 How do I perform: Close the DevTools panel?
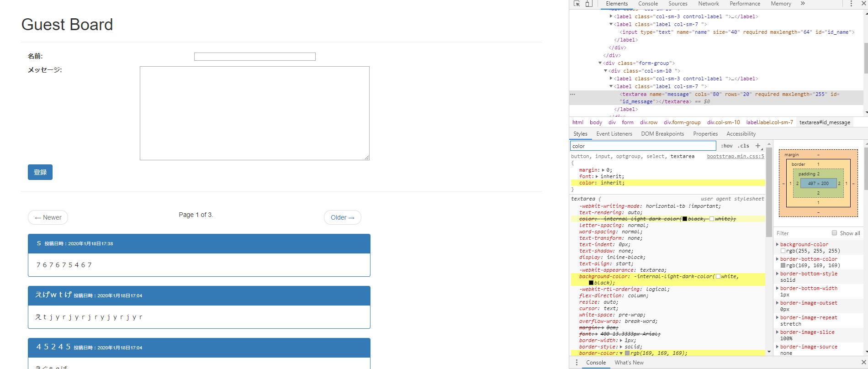pyautogui.click(x=864, y=4)
